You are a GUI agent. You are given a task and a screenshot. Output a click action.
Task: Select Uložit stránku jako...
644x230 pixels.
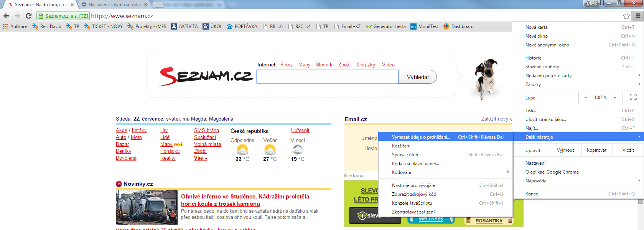(x=578, y=119)
